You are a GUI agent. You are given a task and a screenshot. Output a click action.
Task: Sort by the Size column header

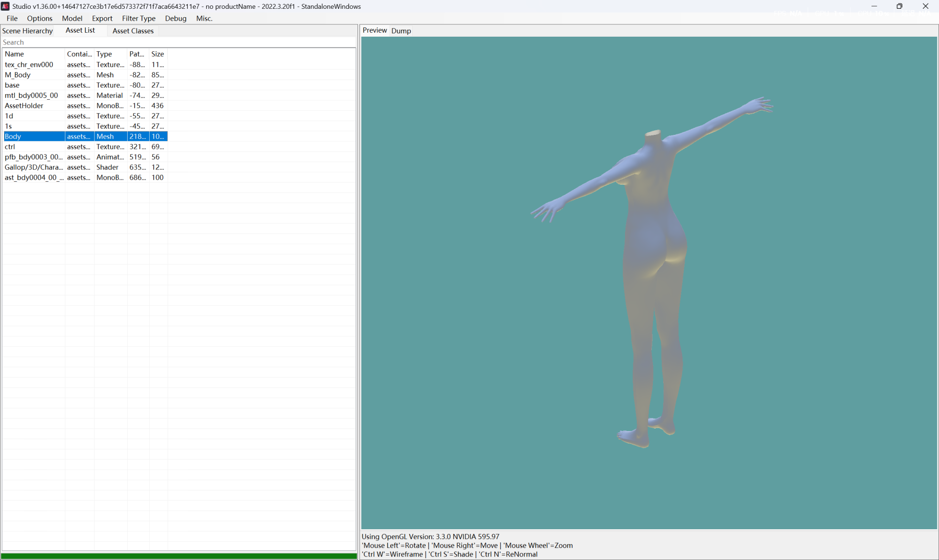click(x=158, y=54)
